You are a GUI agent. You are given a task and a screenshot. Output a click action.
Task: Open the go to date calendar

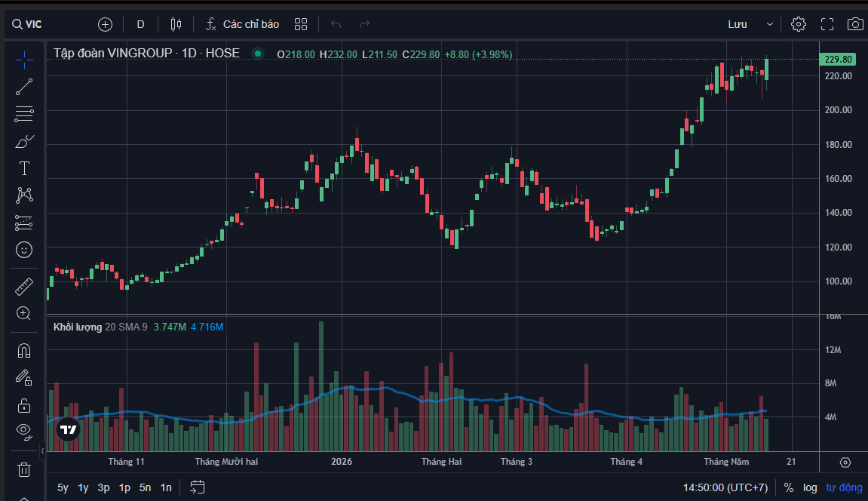tap(197, 487)
